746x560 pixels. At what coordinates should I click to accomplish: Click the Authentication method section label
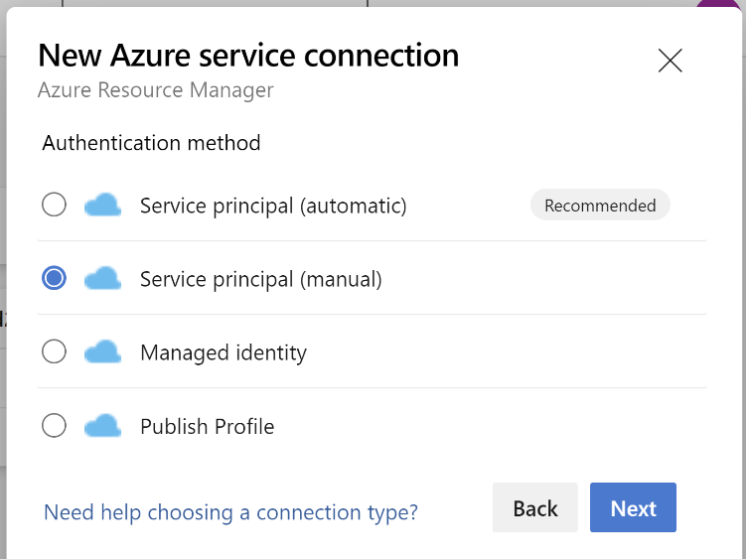pos(151,143)
